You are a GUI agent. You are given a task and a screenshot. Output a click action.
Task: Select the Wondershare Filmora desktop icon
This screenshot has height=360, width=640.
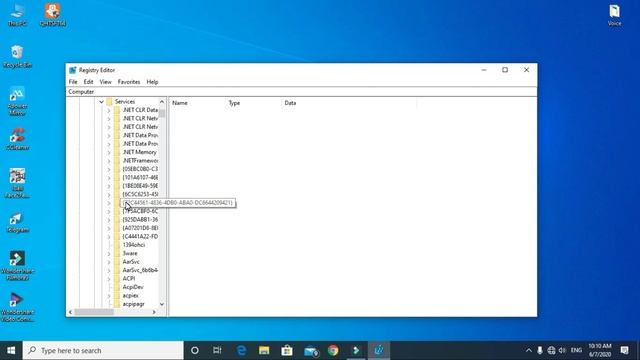click(x=17, y=266)
